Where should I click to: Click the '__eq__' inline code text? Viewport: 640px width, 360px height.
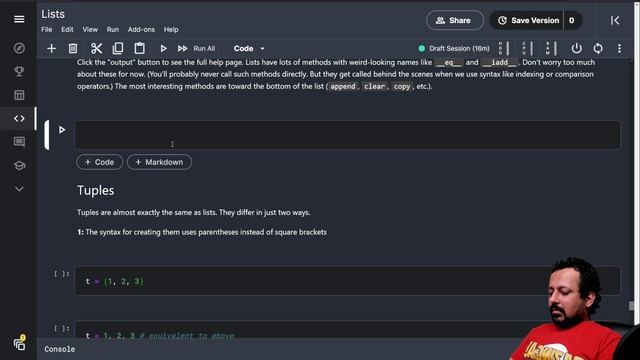tap(449, 63)
